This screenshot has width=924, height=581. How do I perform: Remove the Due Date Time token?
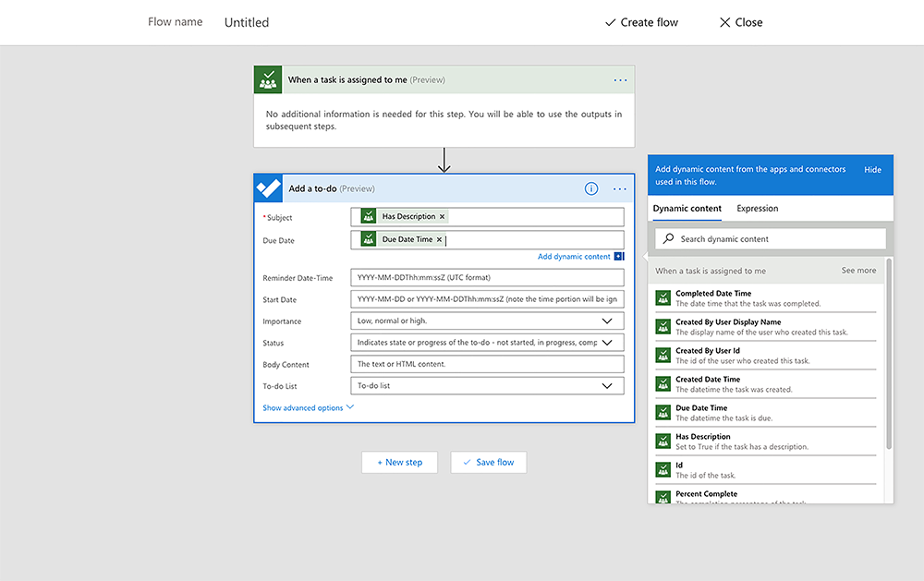point(439,240)
